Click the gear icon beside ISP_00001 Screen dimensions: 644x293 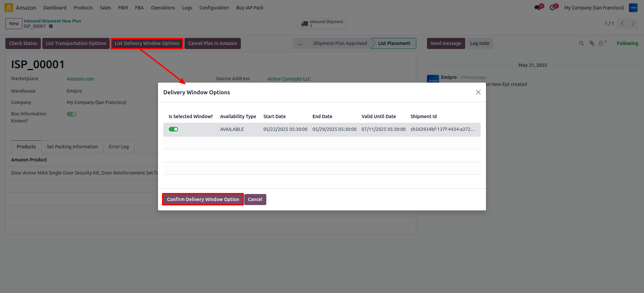point(51,26)
